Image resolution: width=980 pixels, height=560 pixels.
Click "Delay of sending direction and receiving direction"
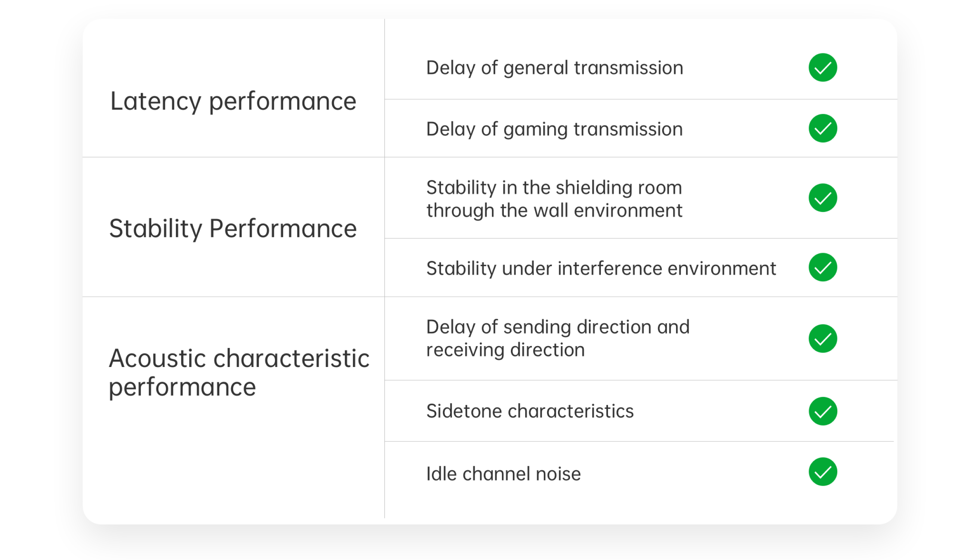558,339
